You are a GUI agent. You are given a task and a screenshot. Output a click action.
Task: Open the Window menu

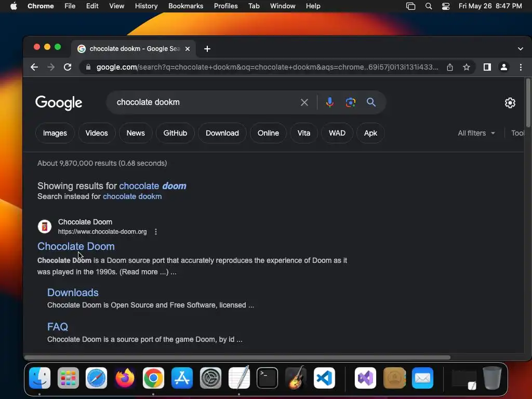(283, 6)
